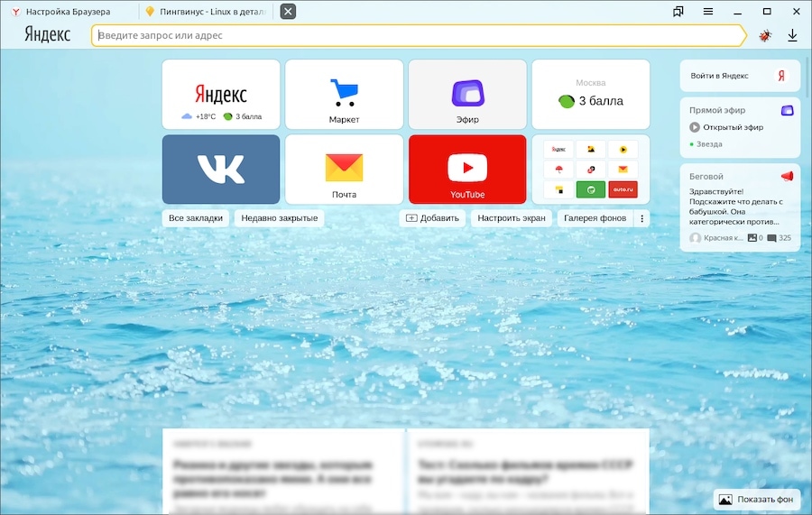The width and height of the screenshot is (812, 515).
Task: Click the green icon in folder tile
Action: tap(590, 189)
